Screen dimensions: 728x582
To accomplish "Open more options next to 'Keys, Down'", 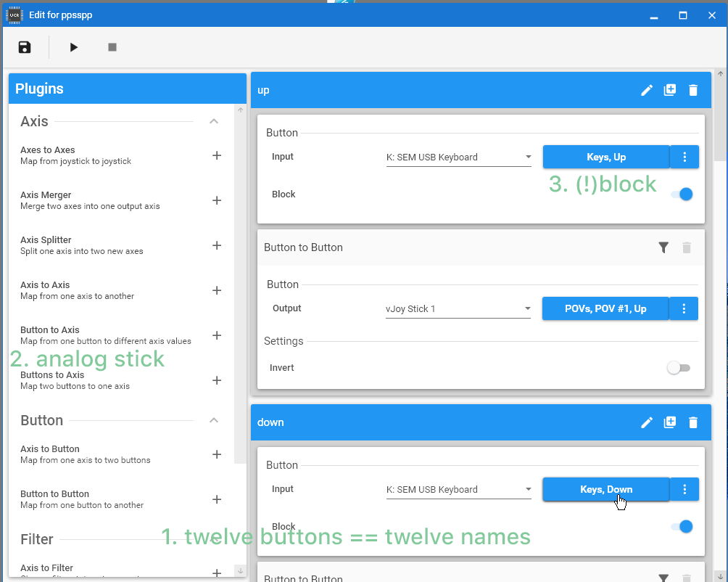I will pos(684,489).
